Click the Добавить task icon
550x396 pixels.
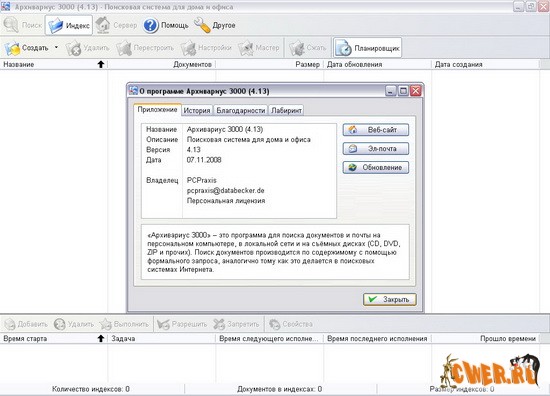(10, 324)
